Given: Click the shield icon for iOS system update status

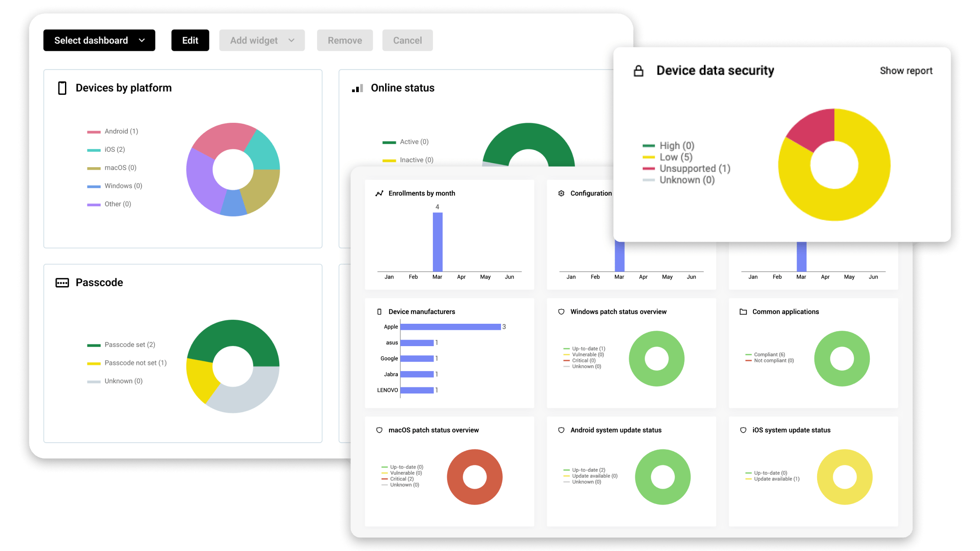Looking at the screenshot, I should [x=743, y=430].
